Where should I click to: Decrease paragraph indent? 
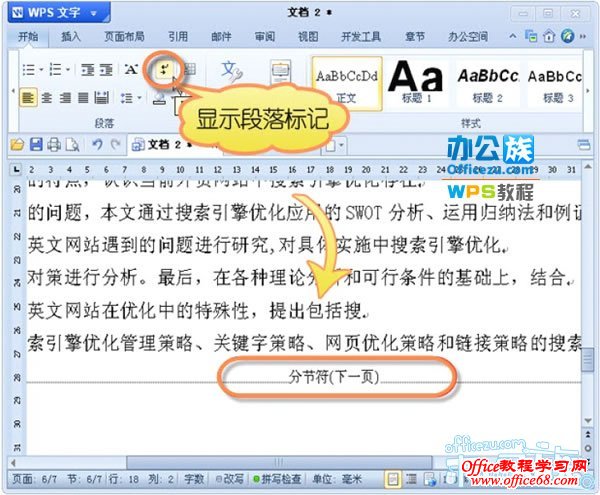pyautogui.click(x=87, y=70)
